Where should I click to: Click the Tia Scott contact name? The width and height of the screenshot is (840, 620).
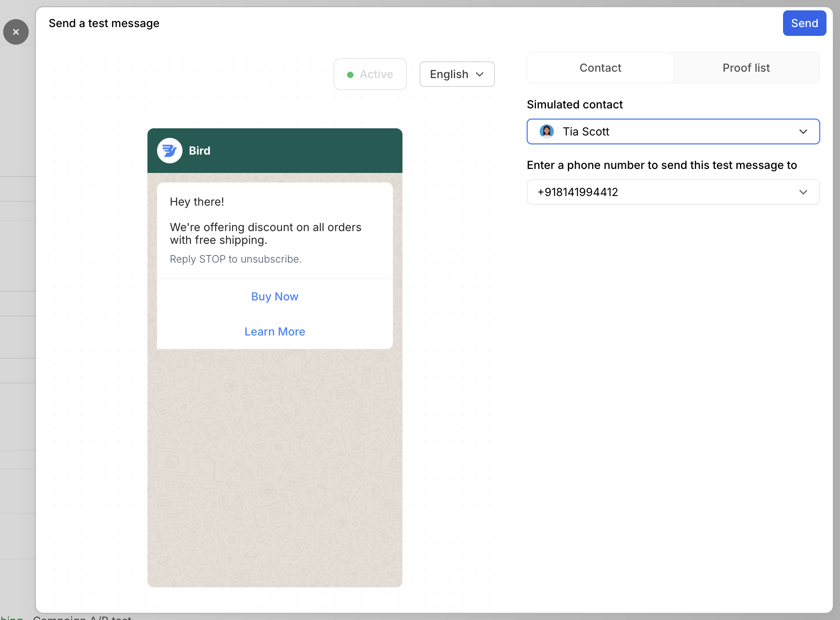pos(586,131)
